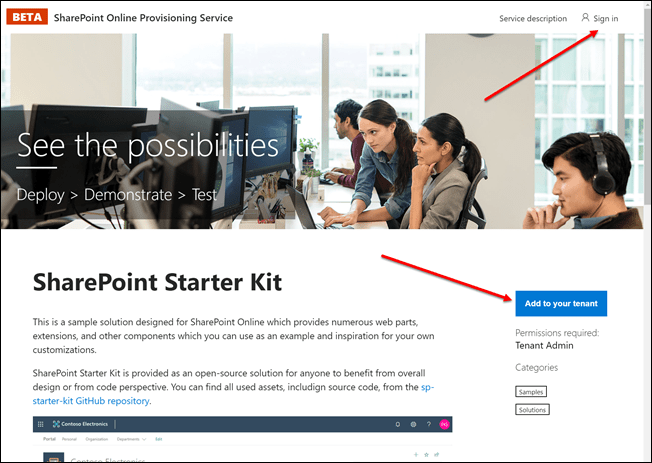This screenshot has height=463, width=652.
Task: Click the orange BETA badge logo
Action: pyautogui.click(x=27, y=17)
